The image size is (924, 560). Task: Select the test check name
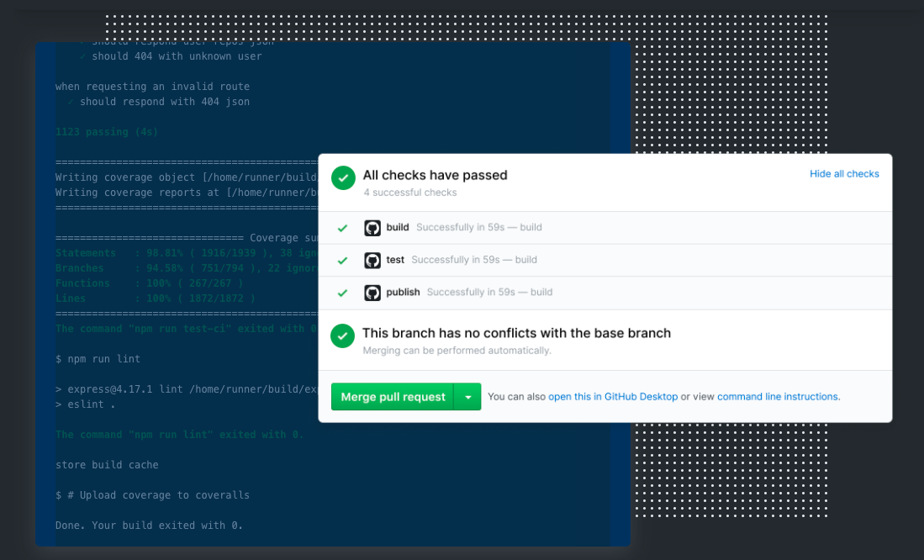pos(395,261)
